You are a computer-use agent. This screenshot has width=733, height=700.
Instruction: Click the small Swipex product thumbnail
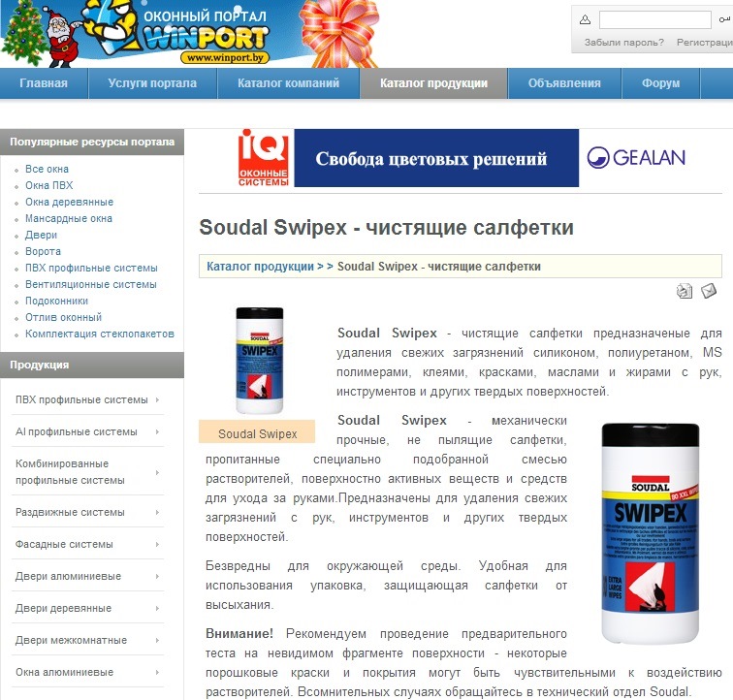coord(260,361)
